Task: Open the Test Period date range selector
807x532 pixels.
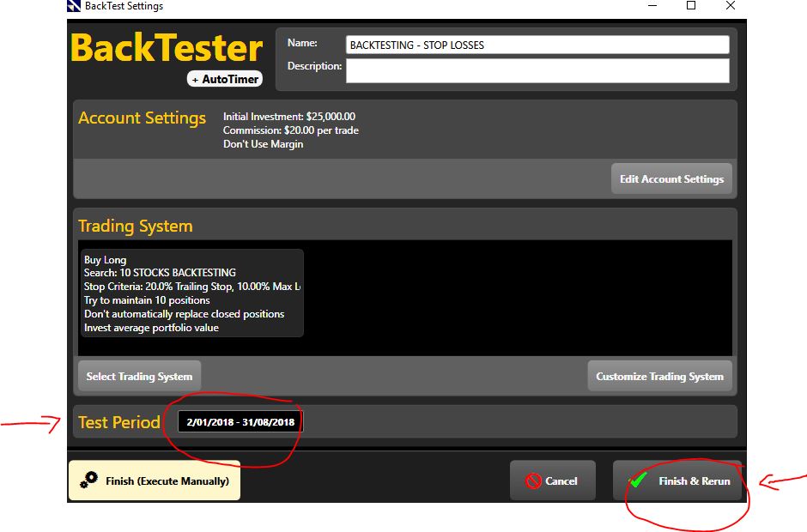Action: (238, 420)
